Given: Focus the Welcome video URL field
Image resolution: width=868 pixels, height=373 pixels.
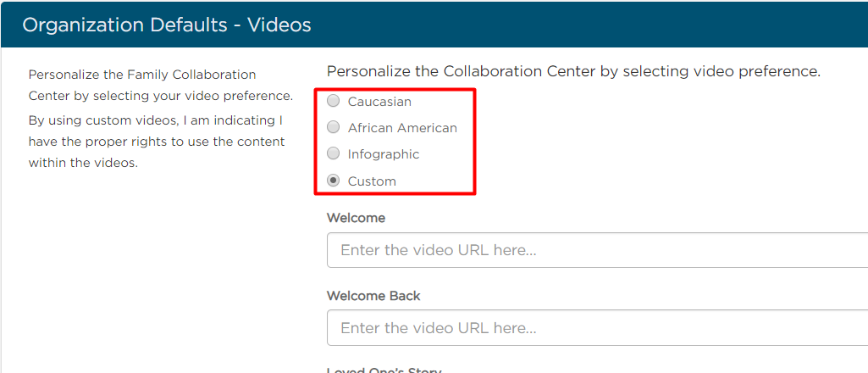Looking at the screenshot, I should pyautogui.click(x=597, y=250).
